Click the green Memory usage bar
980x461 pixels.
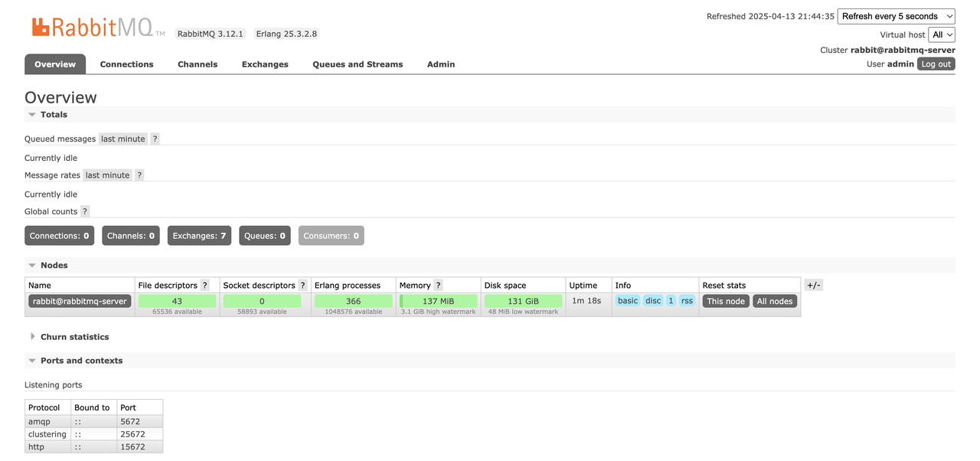(x=439, y=301)
